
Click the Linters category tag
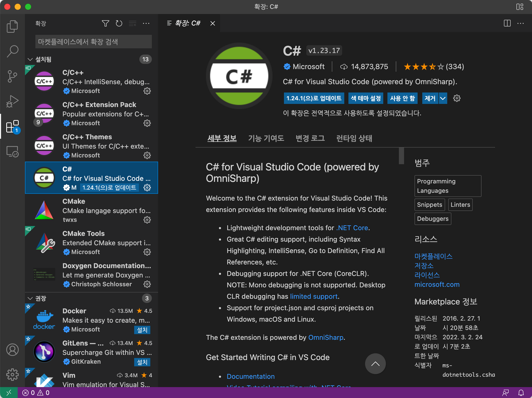[x=460, y=205]
